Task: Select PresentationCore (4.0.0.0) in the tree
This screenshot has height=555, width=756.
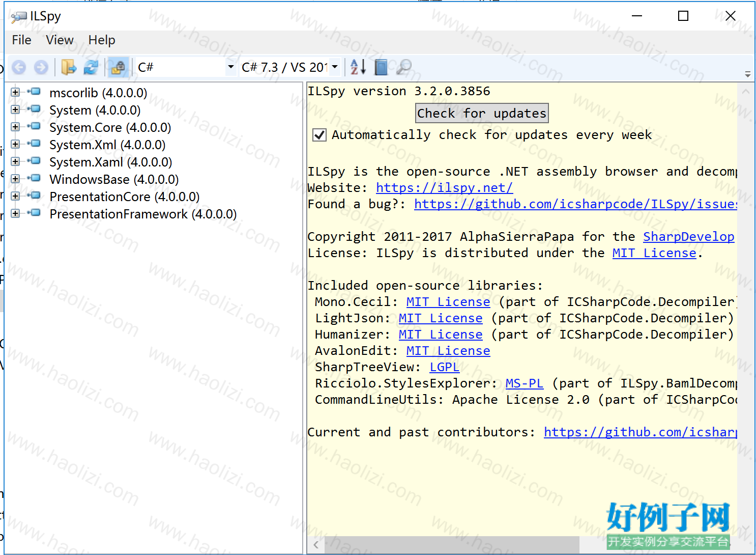Action: point(125,197)
